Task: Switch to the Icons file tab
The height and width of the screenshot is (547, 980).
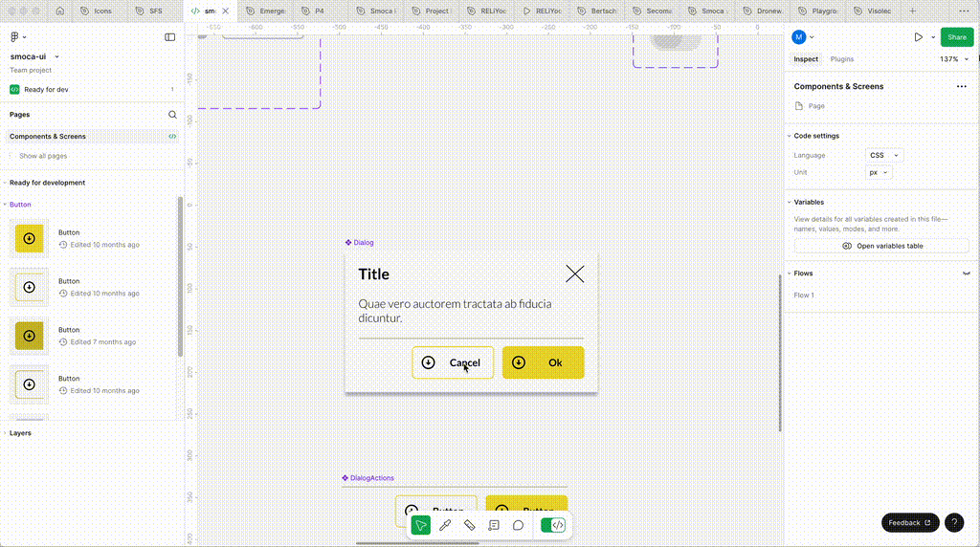Action: click(97, 11)
